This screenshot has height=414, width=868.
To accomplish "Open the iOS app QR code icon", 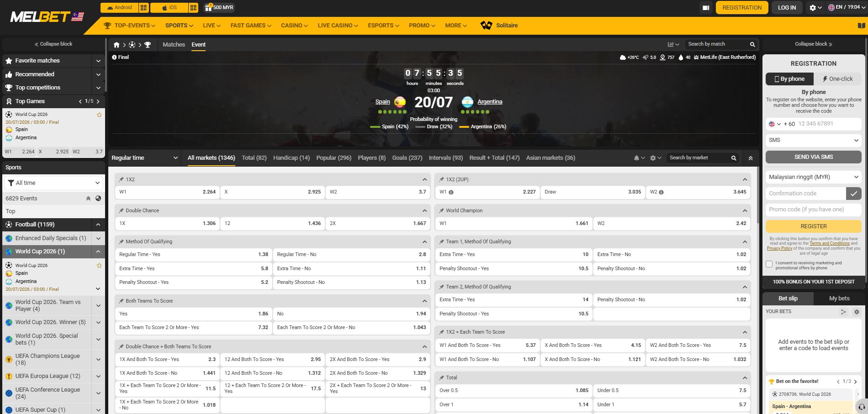I will pyautogui.click(x=193, y=7).
